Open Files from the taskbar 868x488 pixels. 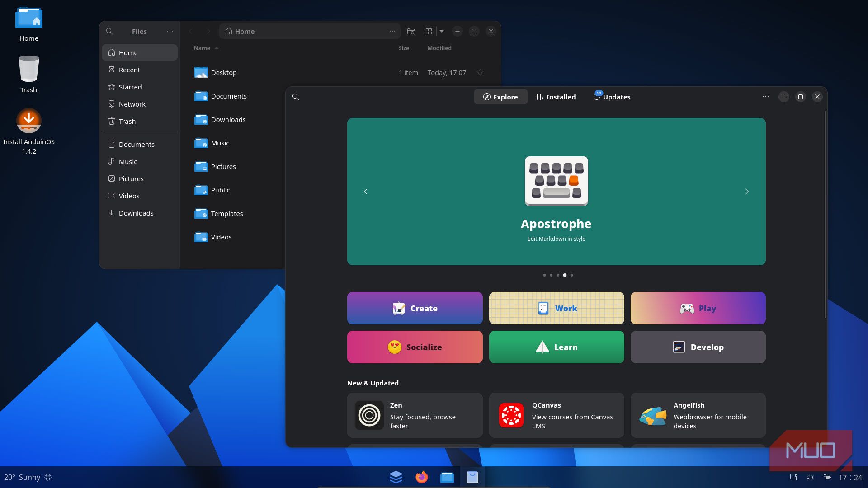click(x=447, y=477)
